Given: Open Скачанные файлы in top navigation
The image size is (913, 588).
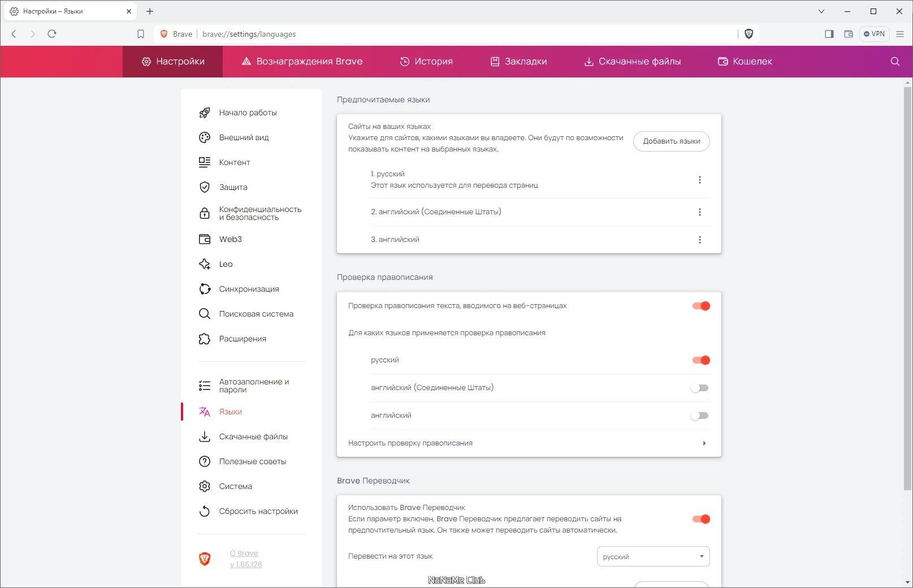Looking at the screenshot, I should [632, 61].
